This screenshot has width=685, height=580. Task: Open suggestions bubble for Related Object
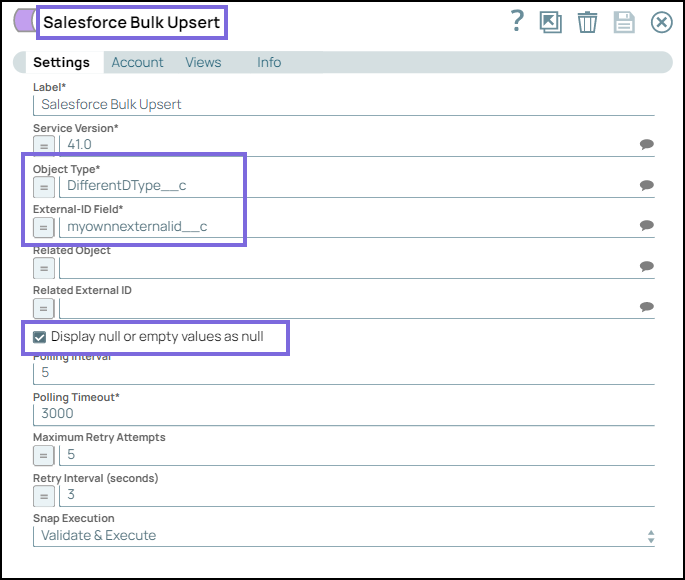point(647,266)
